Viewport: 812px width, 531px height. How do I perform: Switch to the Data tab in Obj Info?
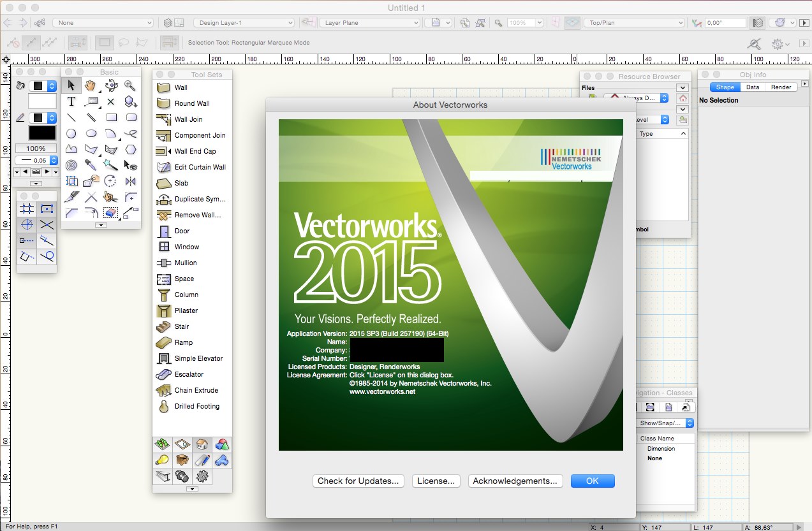[753, 87]
